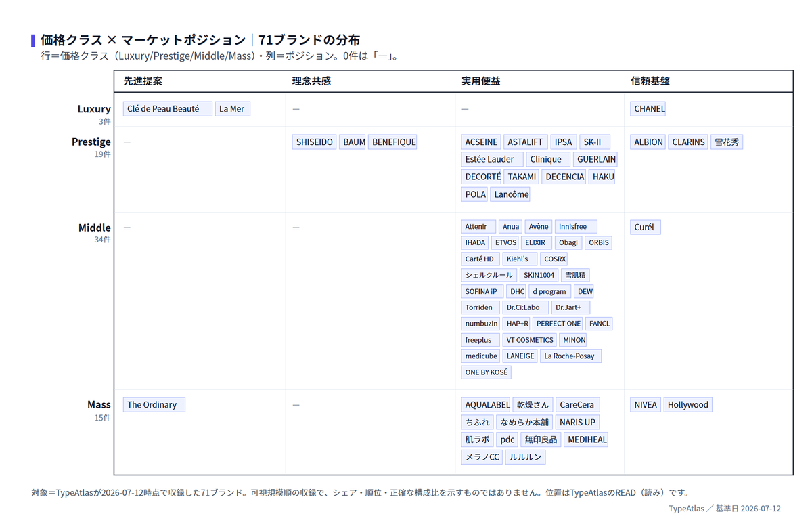
Task: Select the DECENCIA brand tag
Action: pyautogui.click(x=564, y=177)
